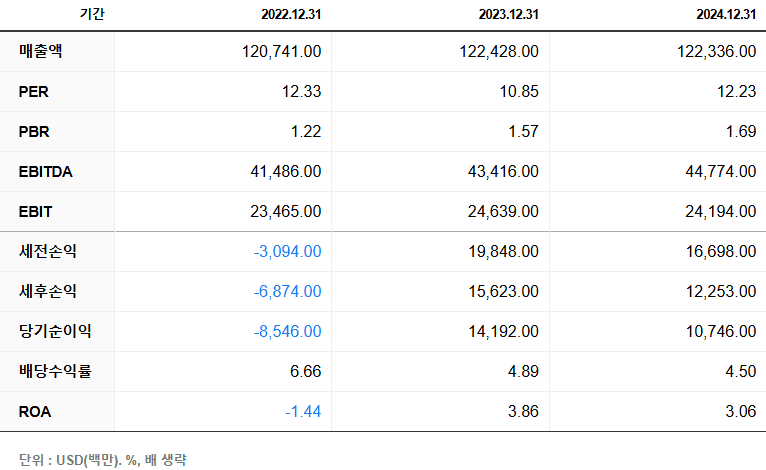Click the 배당수익률 row label
The width and height of the screenshot is (766, 470).
55,371
